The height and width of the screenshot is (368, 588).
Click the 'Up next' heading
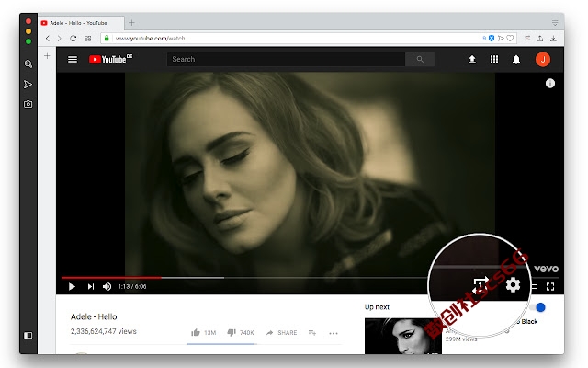point(377,306)
